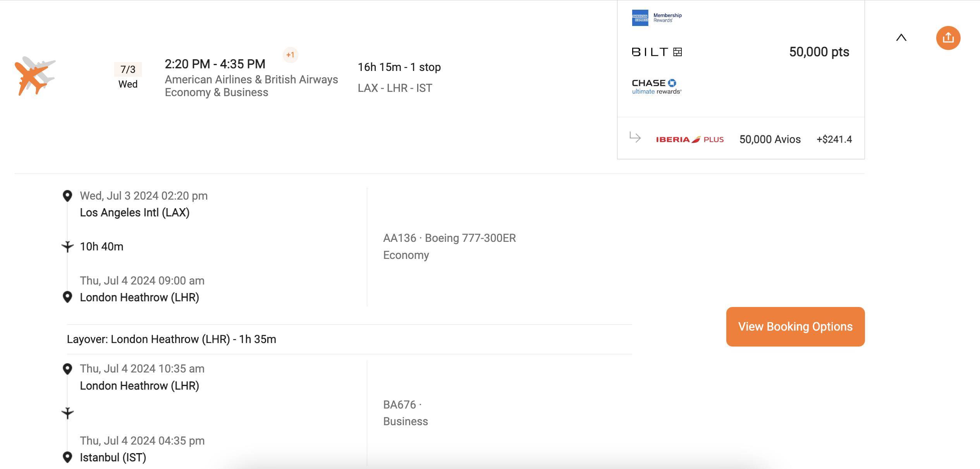Viewport: 980px width, 469px height.
Task: Click Wed, Jul 3 2024 02:20 pm timestamp
Action: (x=144, y=196)
